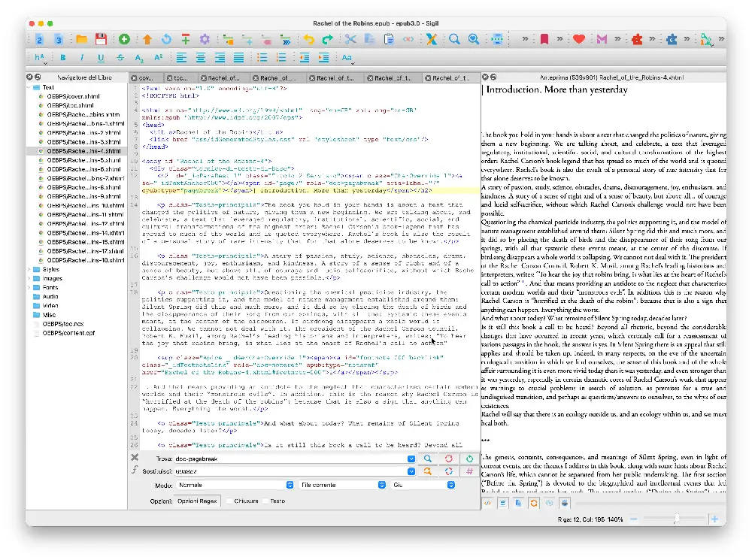752x560 pixels.
Task: Switch to the cover.xhtml editor tab
Action: [x=146, y=77]
